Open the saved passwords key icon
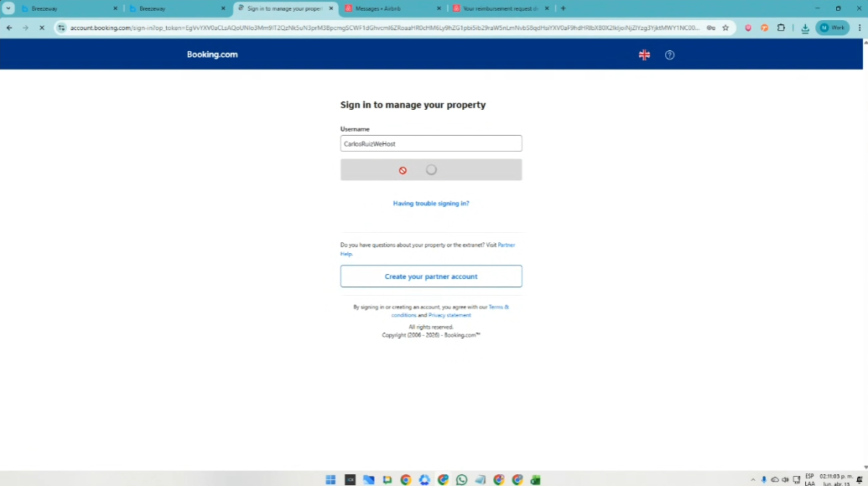Screen dimensions: 868x486 click(x=711, y=28)
